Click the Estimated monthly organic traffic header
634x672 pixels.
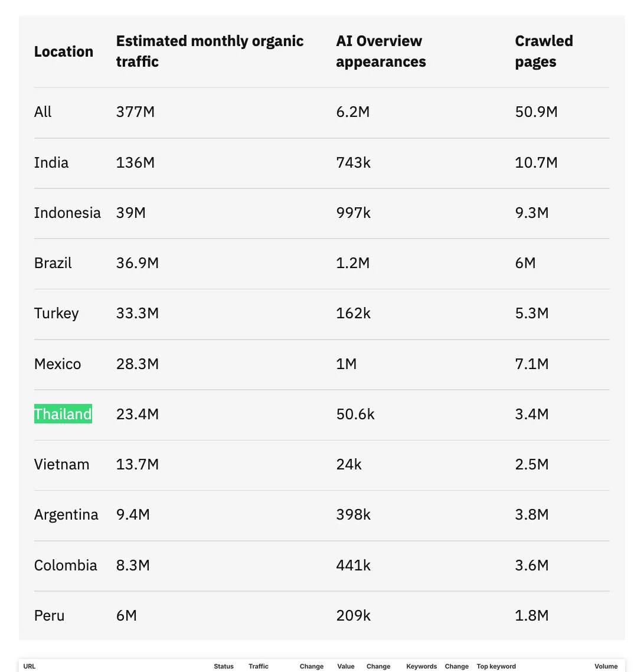210,51
